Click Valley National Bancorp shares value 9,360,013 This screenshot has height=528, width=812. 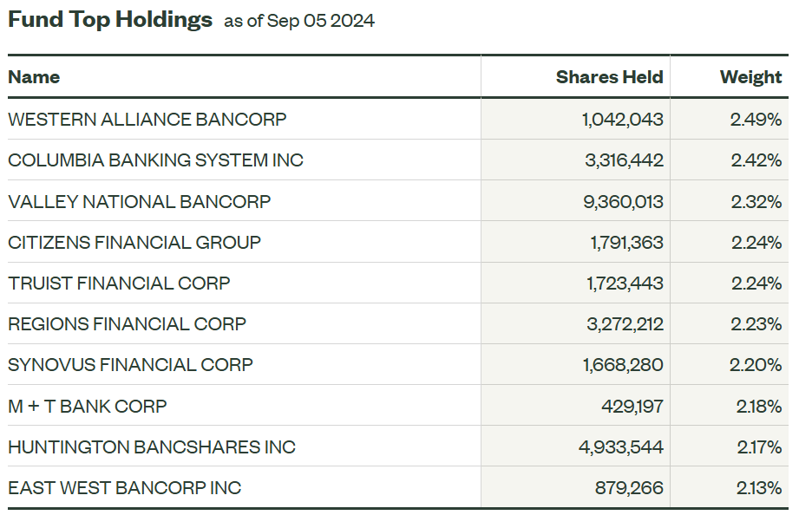623,202
